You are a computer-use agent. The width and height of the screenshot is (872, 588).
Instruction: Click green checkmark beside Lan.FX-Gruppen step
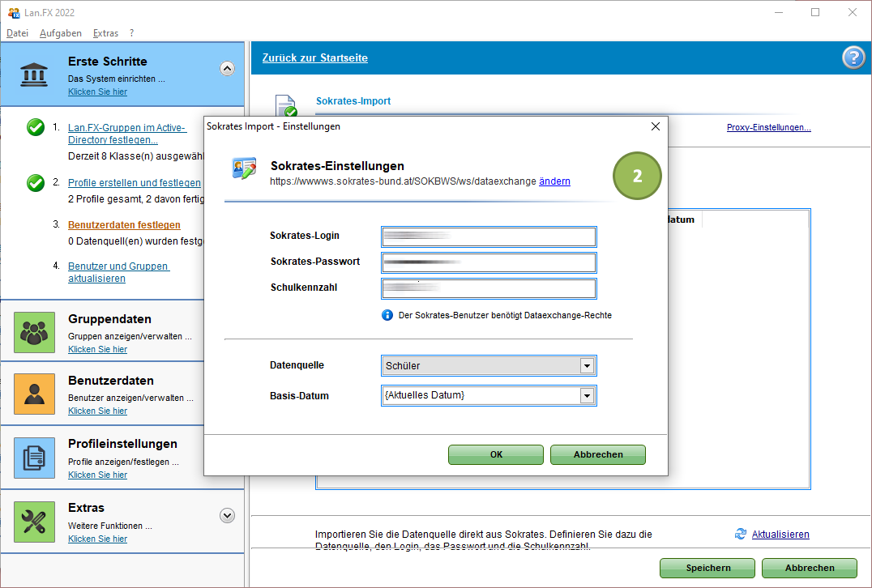[36, 127]
